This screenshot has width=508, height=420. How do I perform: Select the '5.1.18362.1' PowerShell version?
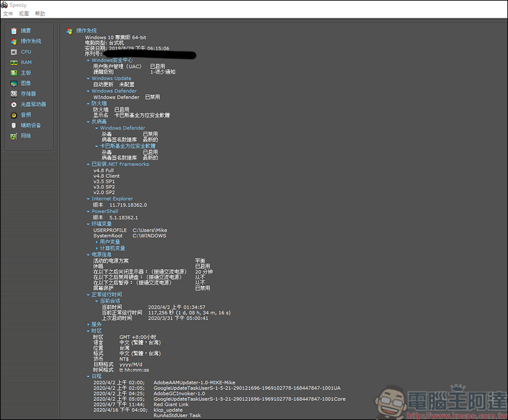(x=123, y=217)
